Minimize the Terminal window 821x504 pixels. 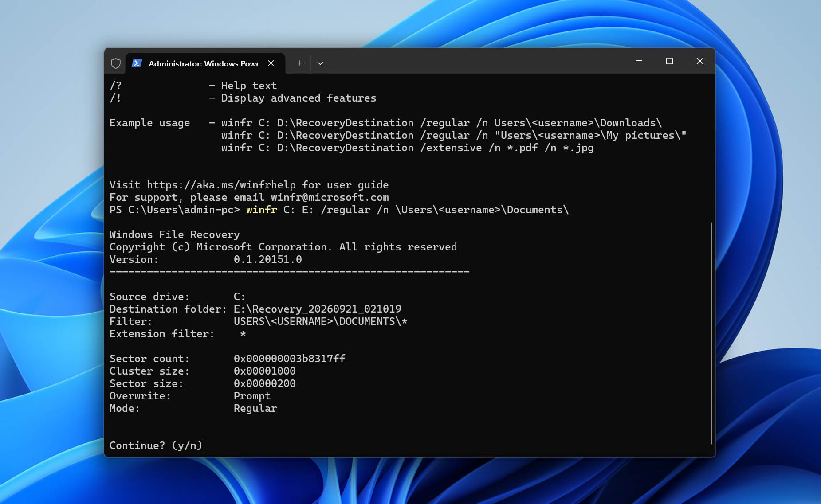coord(639,61)
